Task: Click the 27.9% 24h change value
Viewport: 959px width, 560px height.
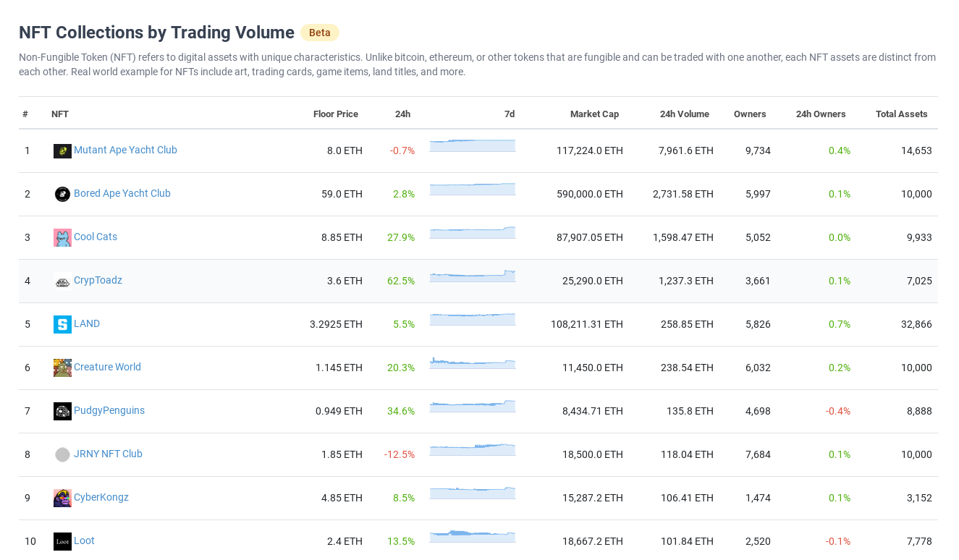Action: click(401, 237)
